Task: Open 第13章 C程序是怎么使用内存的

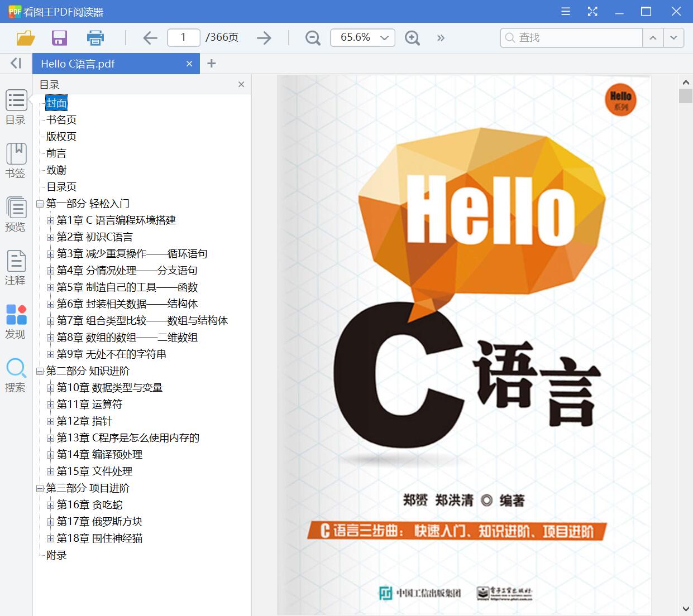Action: [128, 438]
